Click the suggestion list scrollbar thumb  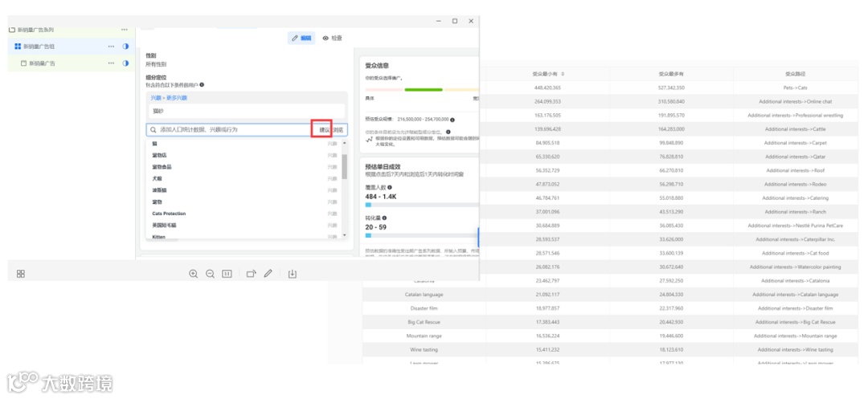coord(345,166)
